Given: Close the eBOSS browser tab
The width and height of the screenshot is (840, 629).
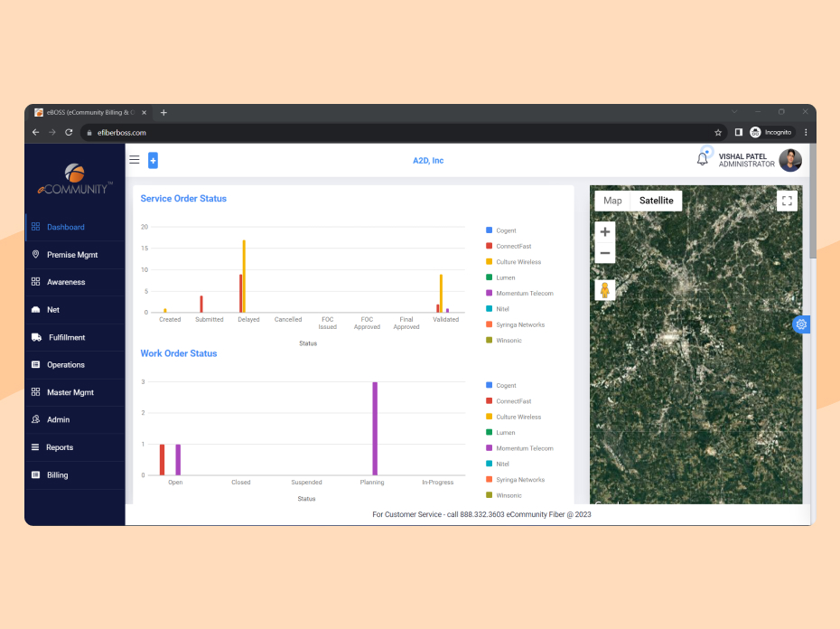Looking at the screenshot, I should tap(145, 113).
